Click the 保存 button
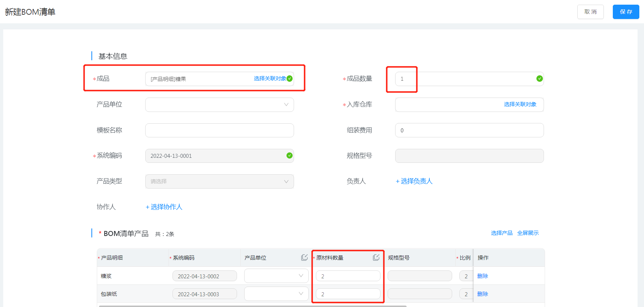The width and height of the screenshot is (644, 307). (x=626, y=12)
